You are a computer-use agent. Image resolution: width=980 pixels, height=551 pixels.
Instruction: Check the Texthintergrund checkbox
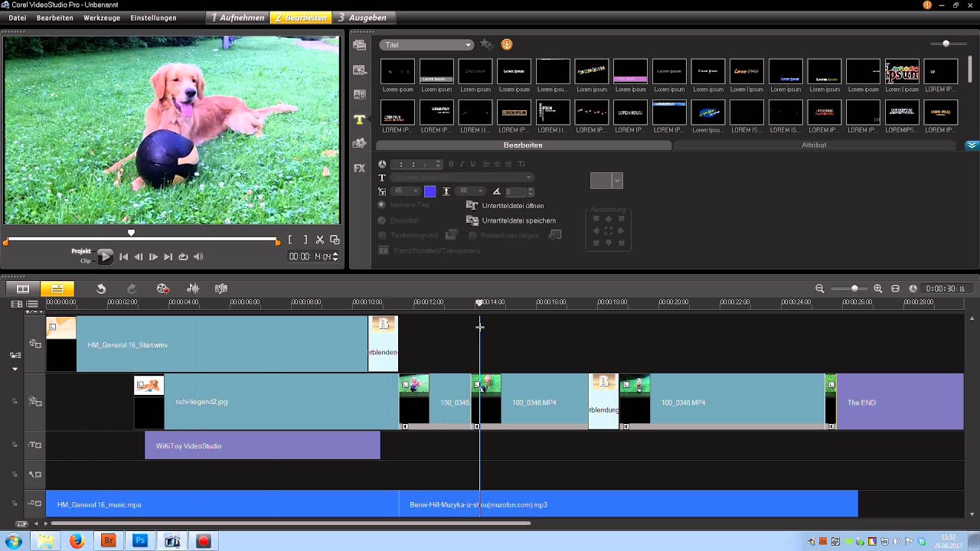coord(382,236)
